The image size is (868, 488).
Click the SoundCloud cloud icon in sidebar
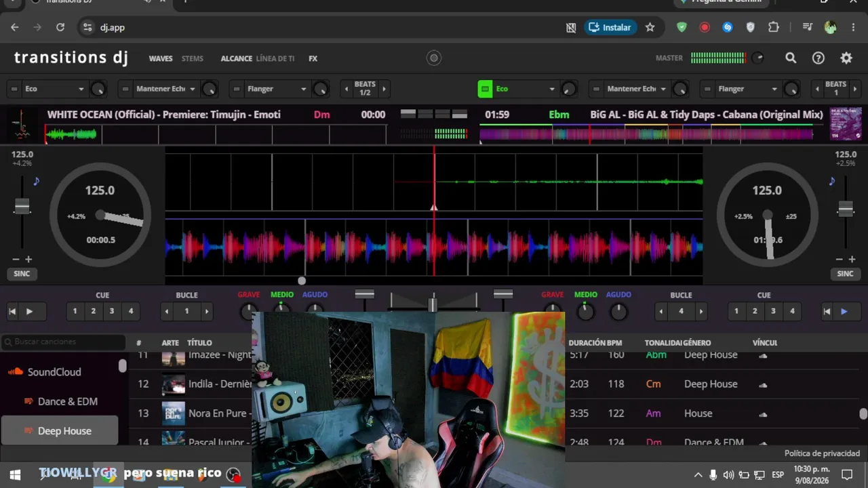coord(16,371)
